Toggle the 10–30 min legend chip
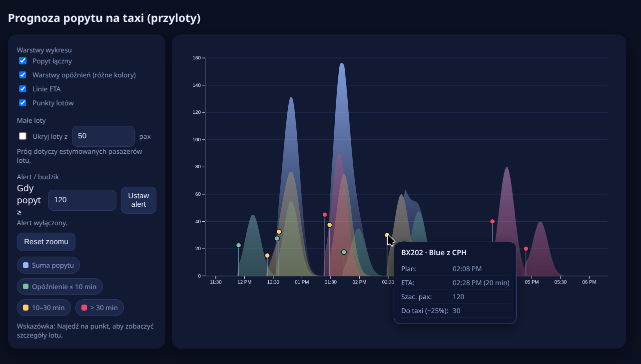 click(44, 308)
